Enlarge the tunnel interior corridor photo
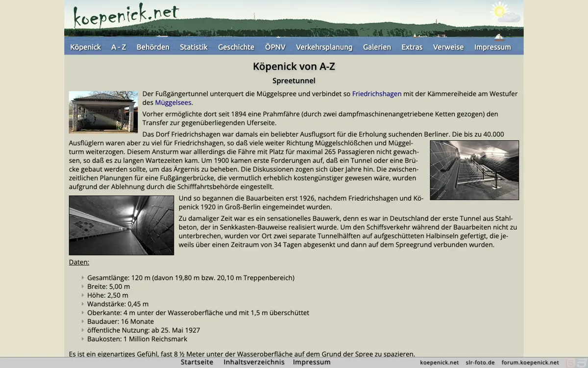The image size is (588, 368). [122, 225]
